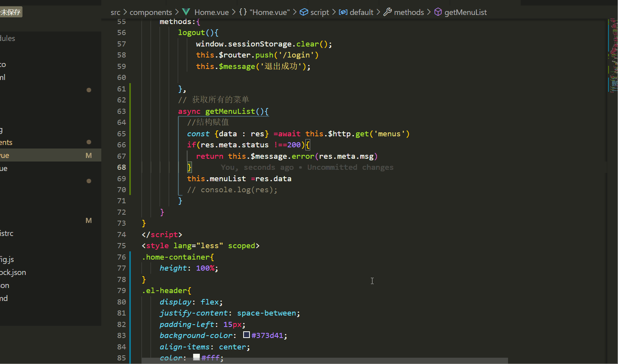The image size is (618, 364).
Task: Click the "100%" height value on line 77
Action: click(205, 268)
